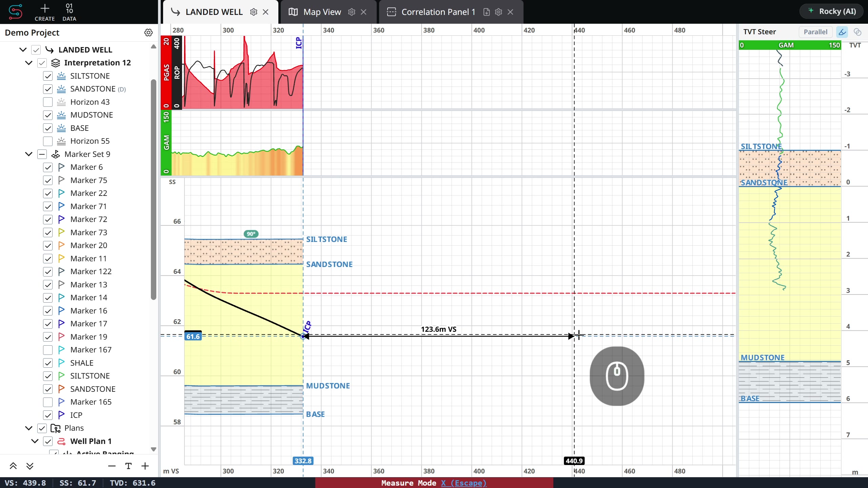Image resolution: width=868 pixels, height=488 pixels.
Task: Switch to the Correlation Panel 1 tab
Action: click(438, 12)
